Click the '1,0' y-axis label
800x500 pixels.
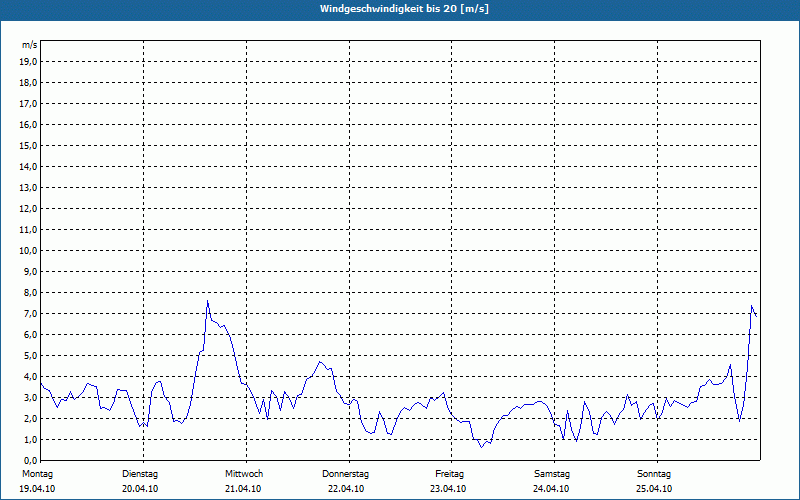pyautogui.click(x=31, y=439)
